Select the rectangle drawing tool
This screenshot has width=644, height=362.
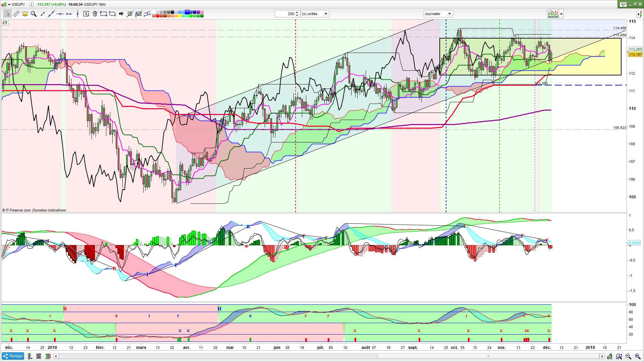point(104,14)
